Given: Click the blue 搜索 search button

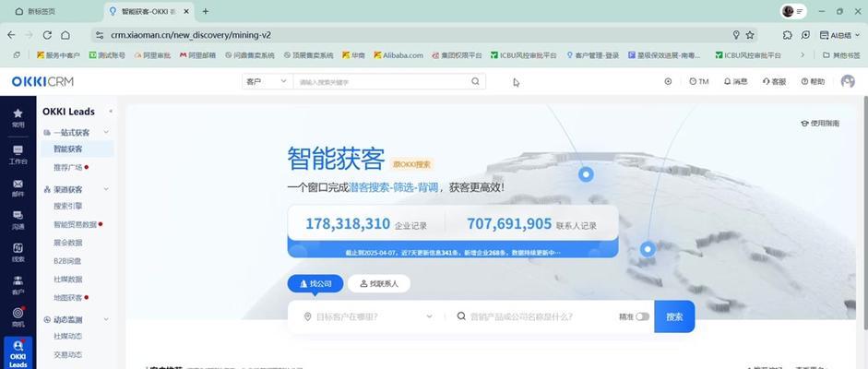Looking at the screenshot, I should 674,316.
